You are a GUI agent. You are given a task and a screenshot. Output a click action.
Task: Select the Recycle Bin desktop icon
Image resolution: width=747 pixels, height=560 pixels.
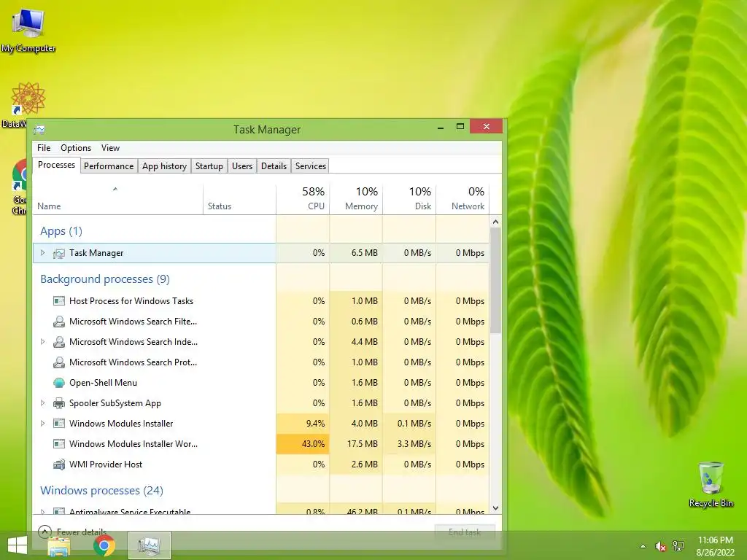[711, 484]
